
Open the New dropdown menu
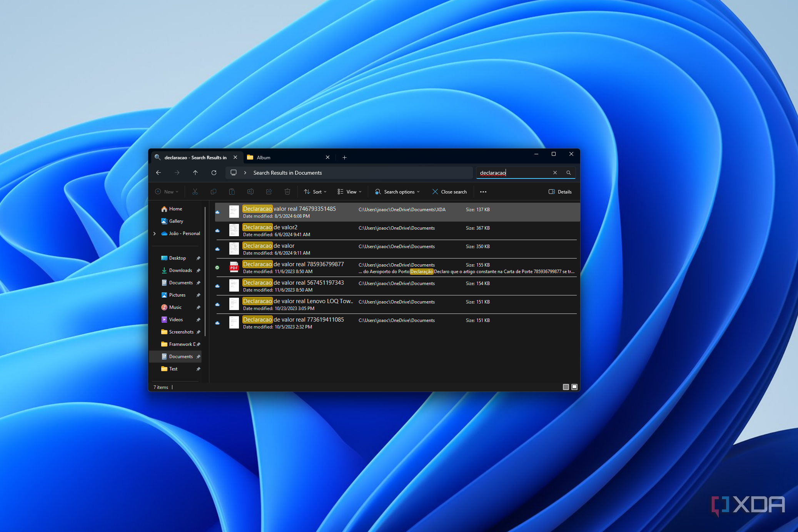pos(167,192)
